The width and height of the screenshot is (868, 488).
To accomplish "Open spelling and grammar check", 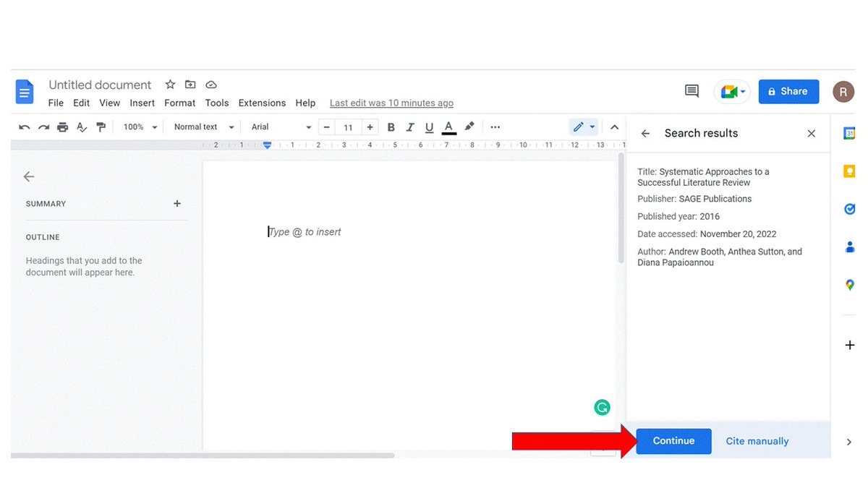I will (x=82, y=127).
